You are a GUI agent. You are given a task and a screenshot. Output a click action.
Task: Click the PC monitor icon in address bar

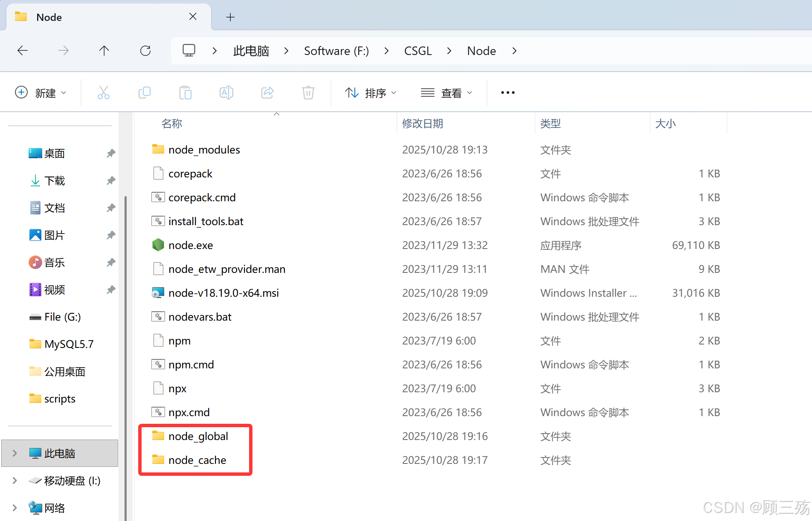pyautogui.click(x=189, y=50)
